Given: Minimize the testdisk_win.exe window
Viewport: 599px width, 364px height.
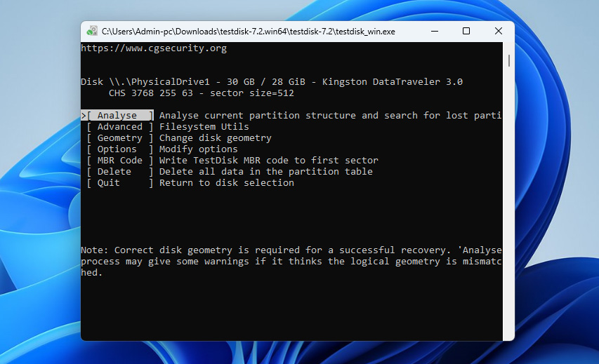Looking at the screenshot, I should [x=435, y=32].
